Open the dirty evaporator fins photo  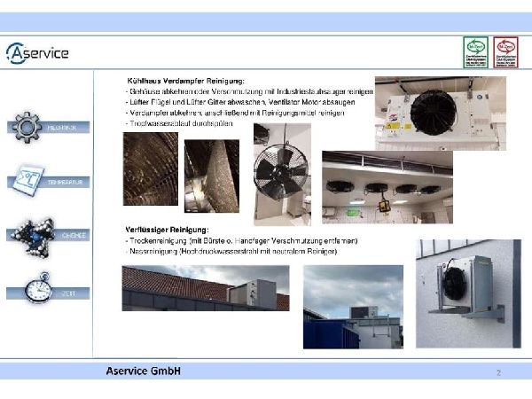[x=211, y=170]
